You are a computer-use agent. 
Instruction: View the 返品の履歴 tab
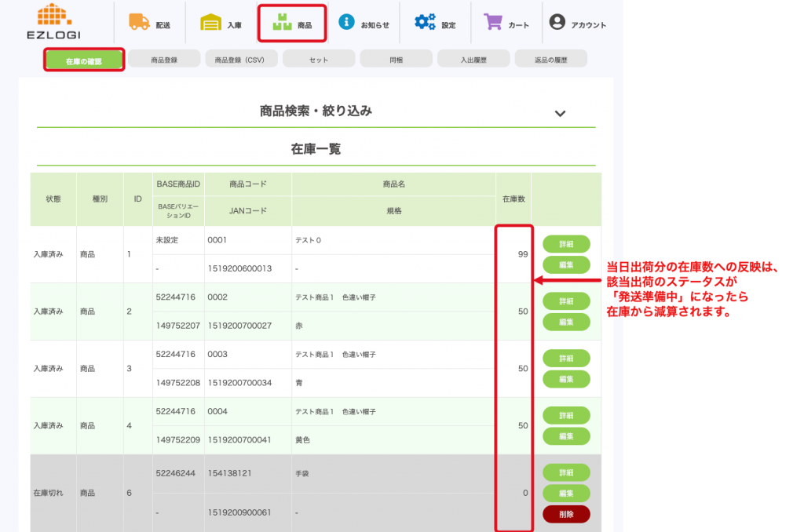point(550,60)
